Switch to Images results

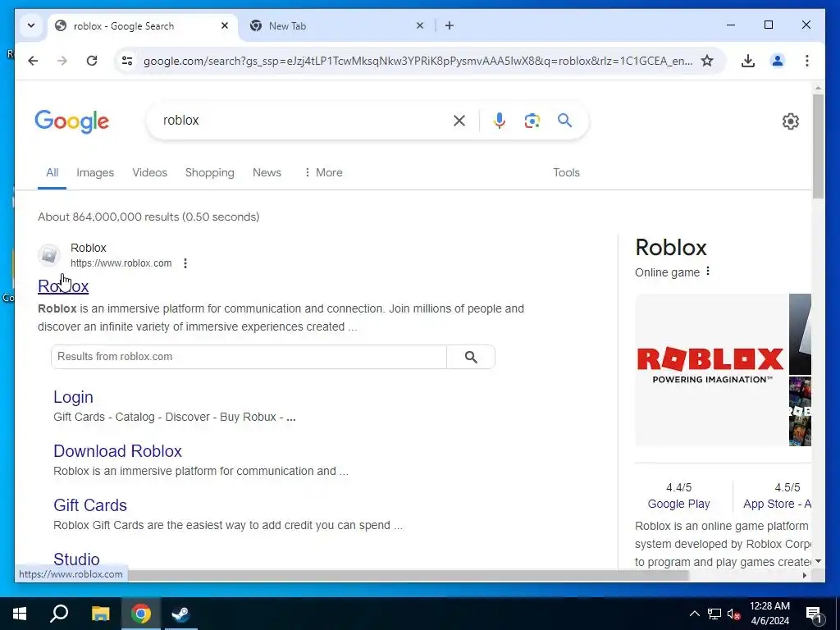pyautogui.click(x=95, y=172)
